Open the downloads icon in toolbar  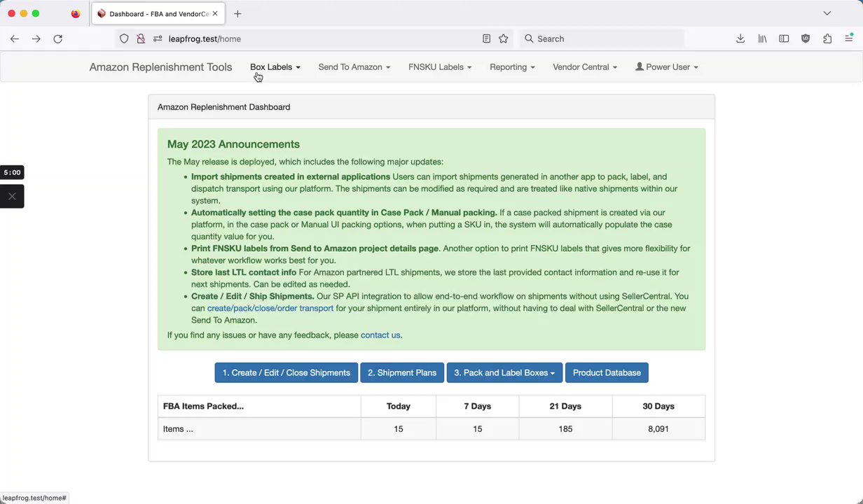pos(740,39)
